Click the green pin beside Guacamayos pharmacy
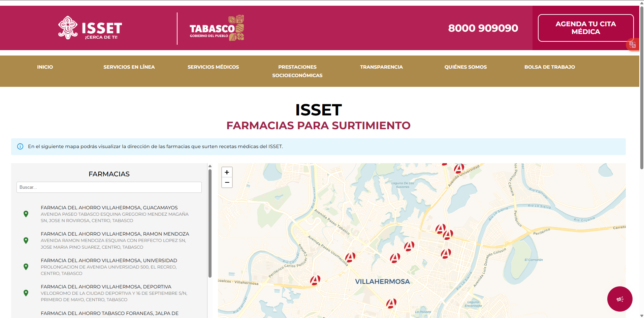The height and width of the screenshot is (318, 644). tap(26, 214)
